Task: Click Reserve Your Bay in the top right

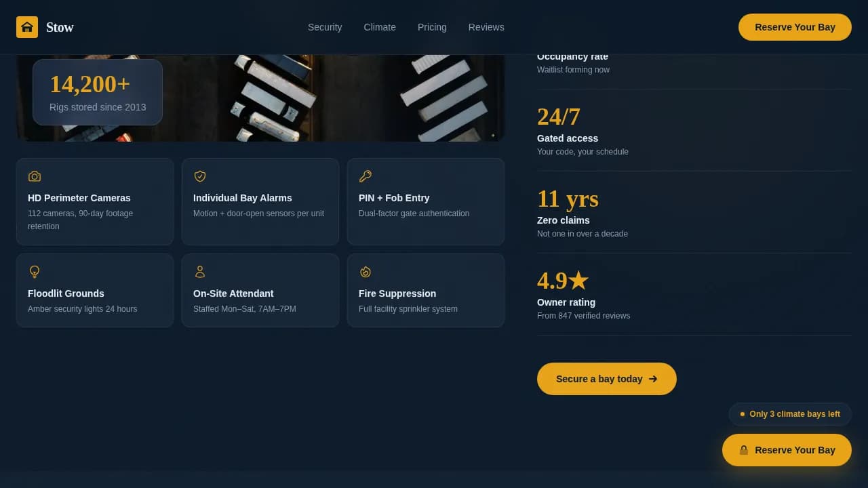Action: pos(795,27)
